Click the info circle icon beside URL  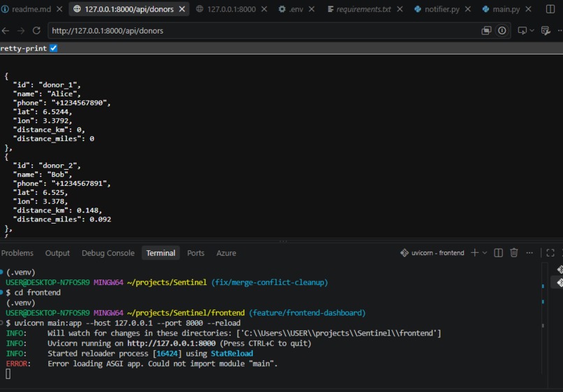(x=502, y=31)
